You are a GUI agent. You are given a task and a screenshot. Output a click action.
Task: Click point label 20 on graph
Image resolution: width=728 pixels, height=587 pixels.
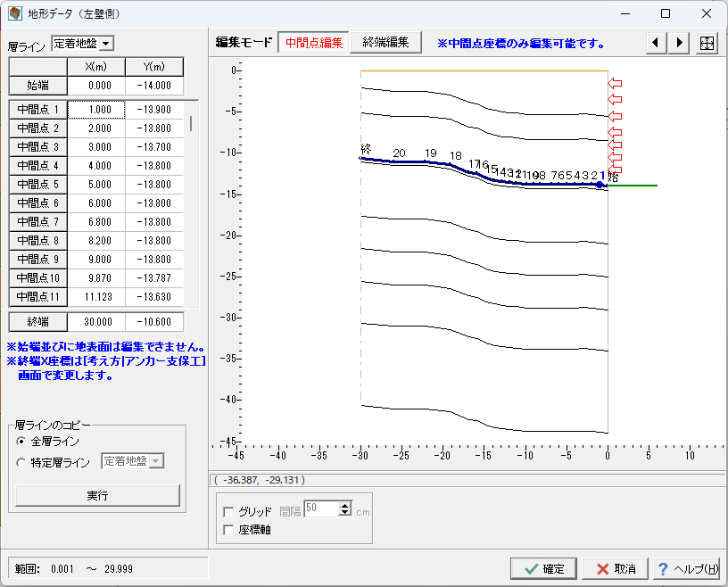click(x=399, y=153)
